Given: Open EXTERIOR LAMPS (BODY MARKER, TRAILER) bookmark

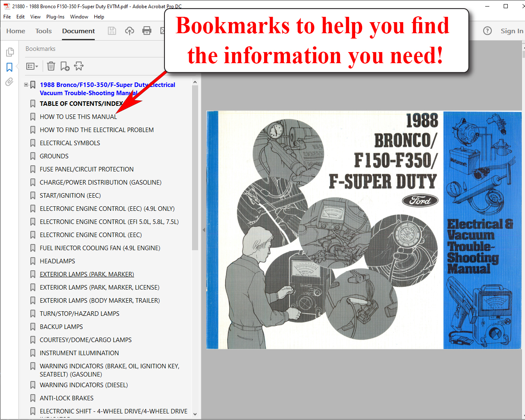Looking at the screenshot, I should [x=100, y=301].
